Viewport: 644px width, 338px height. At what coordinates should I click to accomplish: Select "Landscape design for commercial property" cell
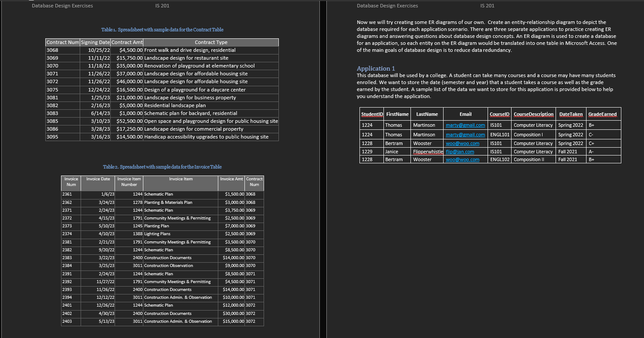coord(211,129)
